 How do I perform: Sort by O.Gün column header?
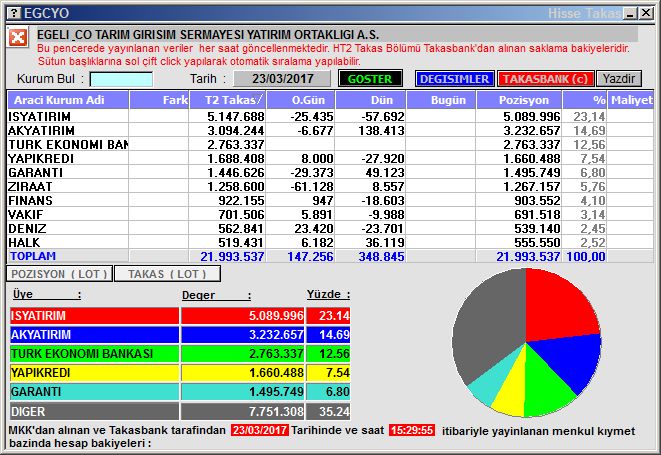pyautogui.click(x=301, y=100)
